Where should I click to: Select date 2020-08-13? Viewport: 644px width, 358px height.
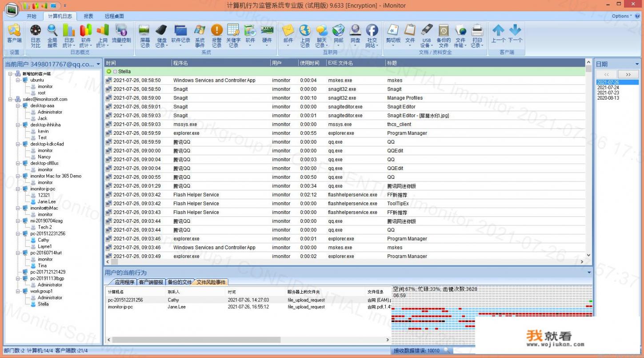(608, 98)
